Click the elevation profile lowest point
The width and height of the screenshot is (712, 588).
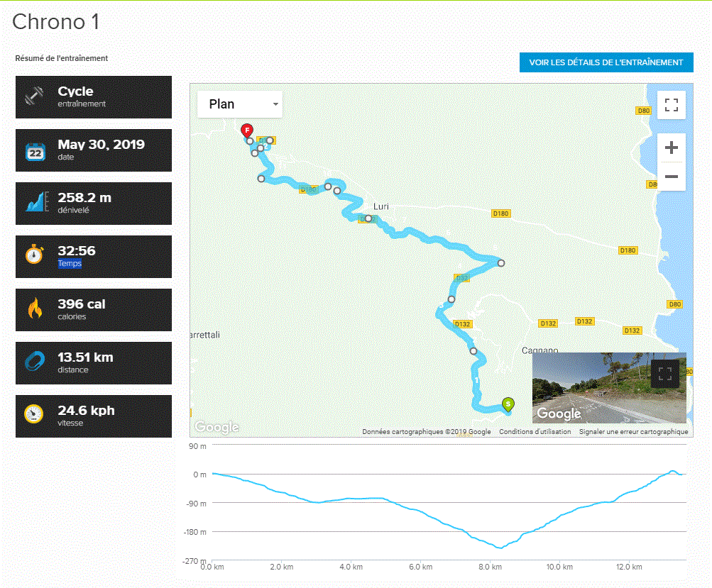click(x=500, y=548)
